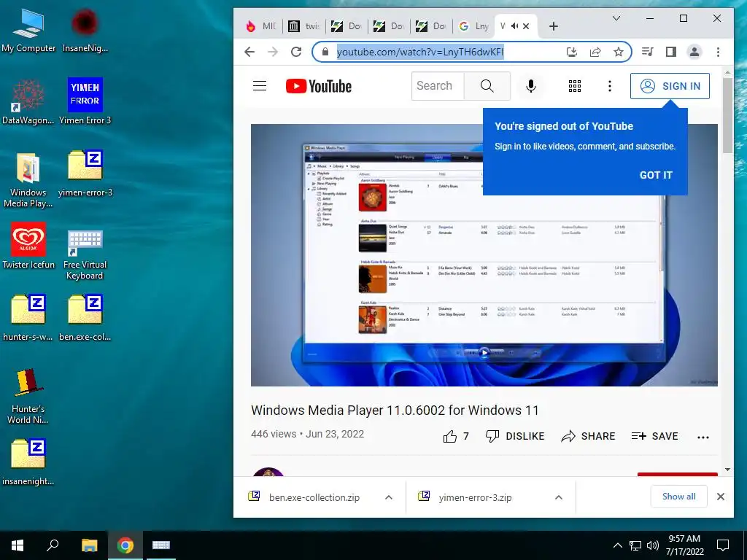Open Chrome three-dot menu

[718, 52]
